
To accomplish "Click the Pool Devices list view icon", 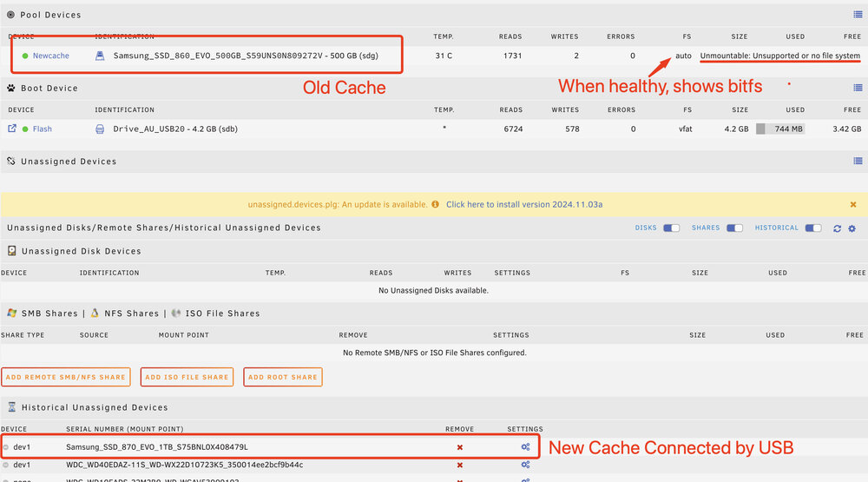I will [858, 15].
